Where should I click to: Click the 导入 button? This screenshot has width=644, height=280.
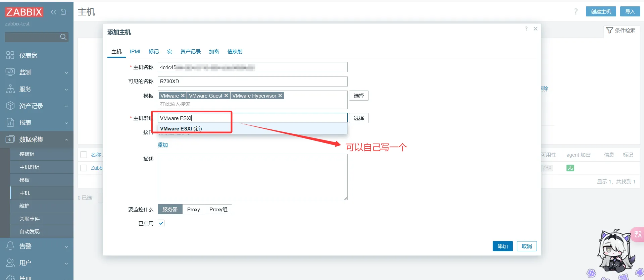(x=630, y=11)
